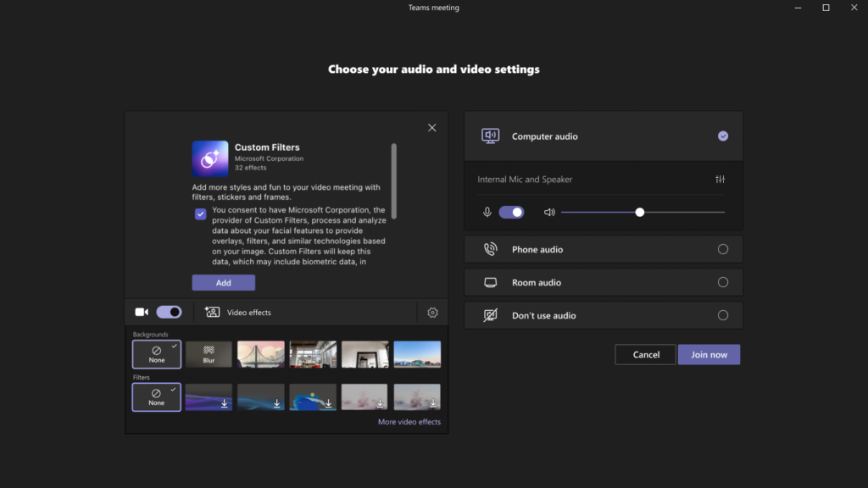
Task: Click the Custom Filters title text
Action: 267,147
